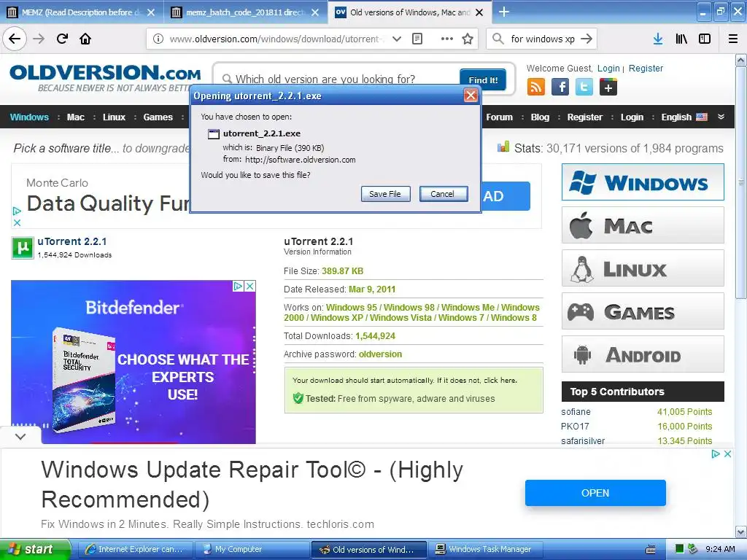Submit search with the arrow next to 'for windows xp'

(x=587, y=39)
